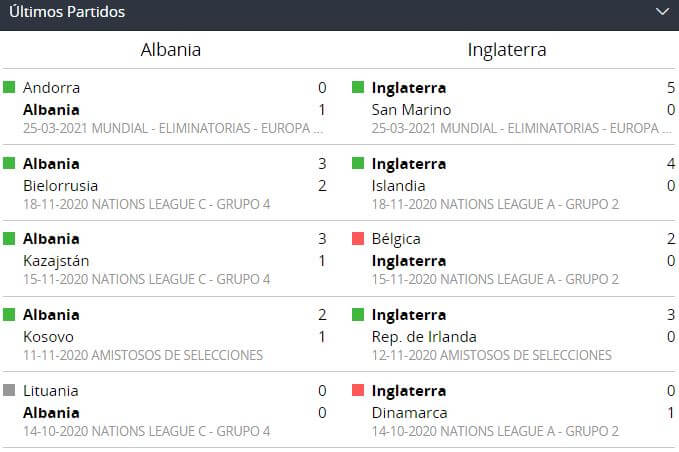Click green result square for Inglaterra–Islandia
The width and height of the screenshot is (679, 452).
[358, 164]
